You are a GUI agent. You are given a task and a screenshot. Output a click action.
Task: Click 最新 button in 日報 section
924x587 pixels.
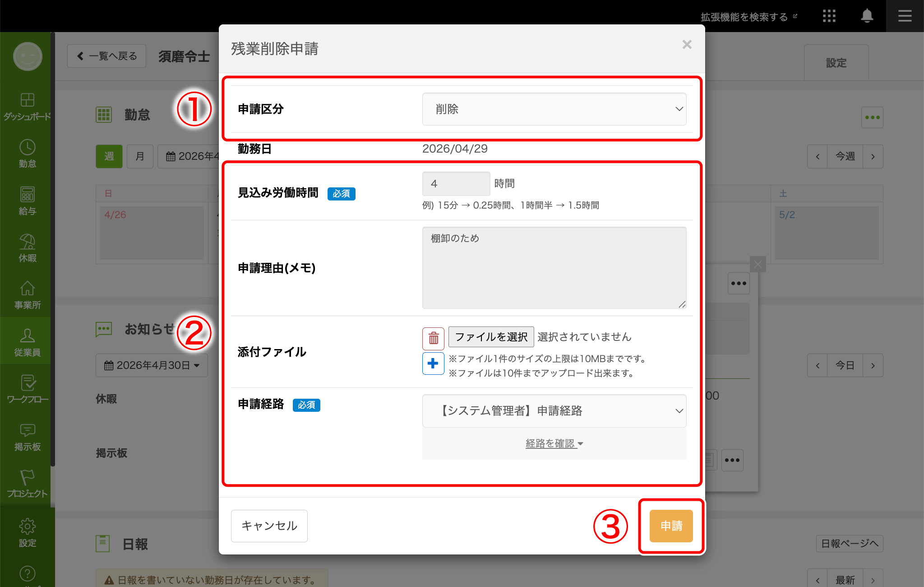[845, 580]
